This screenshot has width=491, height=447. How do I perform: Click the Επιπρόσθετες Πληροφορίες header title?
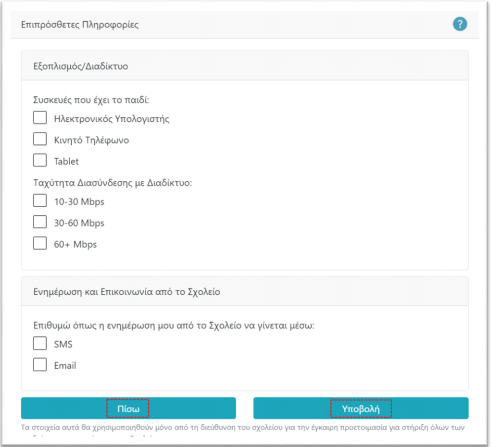click(80, 25)
